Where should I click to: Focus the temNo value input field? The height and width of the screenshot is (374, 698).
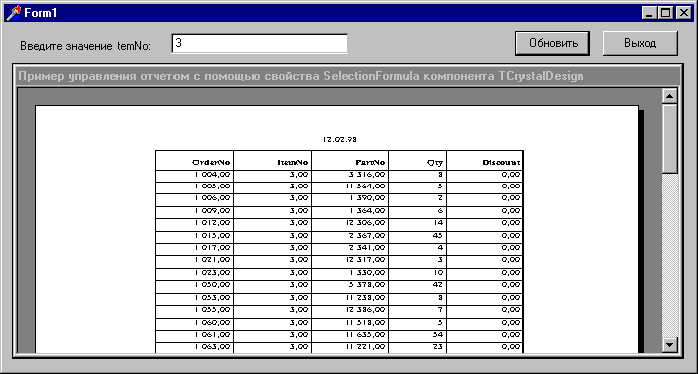coord(260,44)
